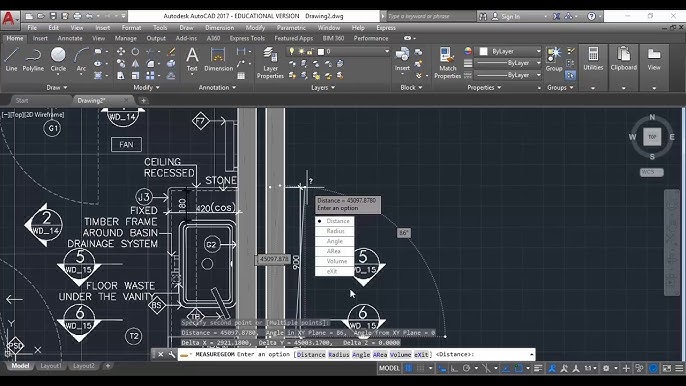Switch to the Annotate ribbon tab
This screenshot has width=686, height=386.
[70, 38]
